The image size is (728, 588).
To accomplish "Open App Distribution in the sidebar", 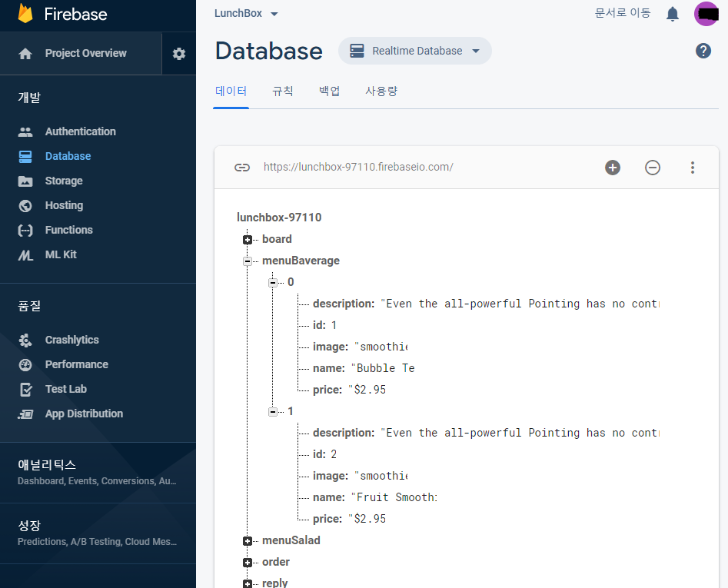I will [x=84, y=414].
